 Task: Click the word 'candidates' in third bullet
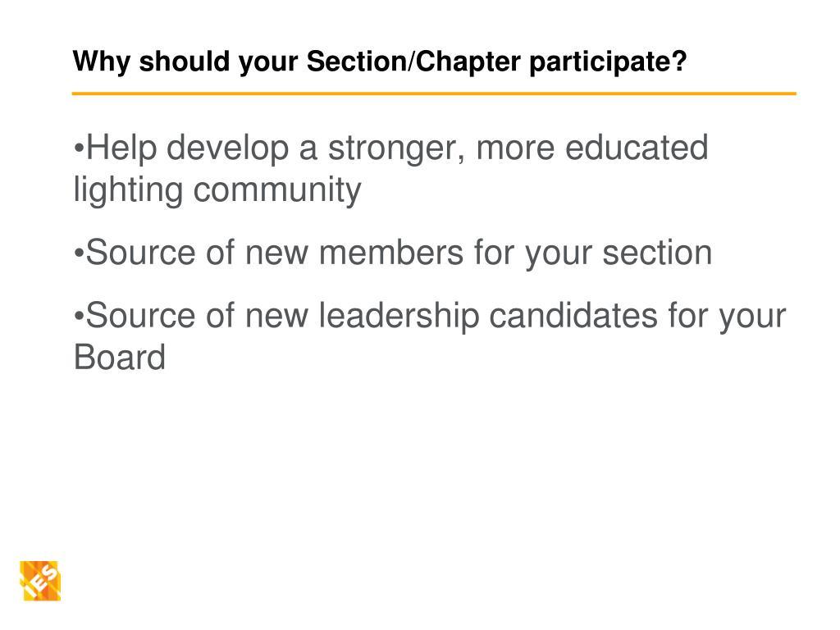(x=573, y=316)
